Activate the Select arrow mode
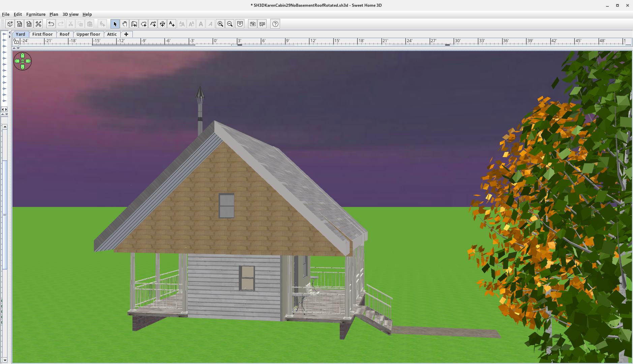This screenshot has height=364, width=633. 115,24
